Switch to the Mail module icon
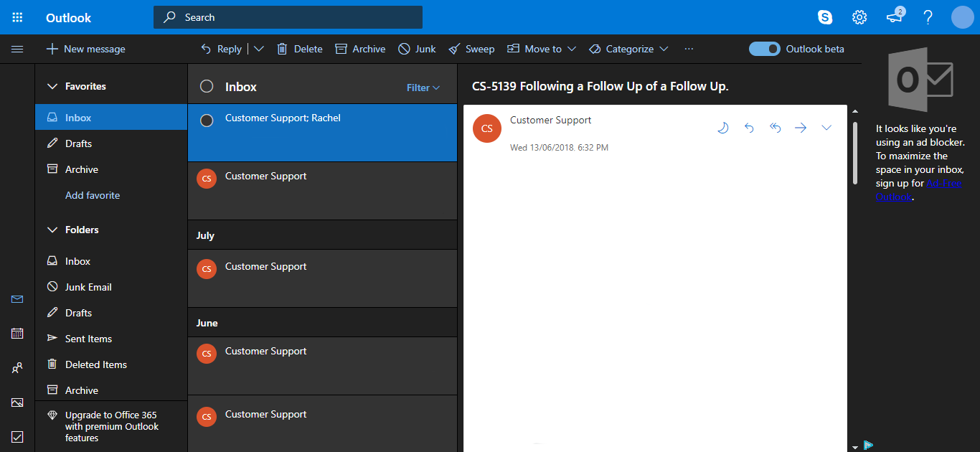Image resolution: width=980 pixels, height=452 pixels. point(17,298)
